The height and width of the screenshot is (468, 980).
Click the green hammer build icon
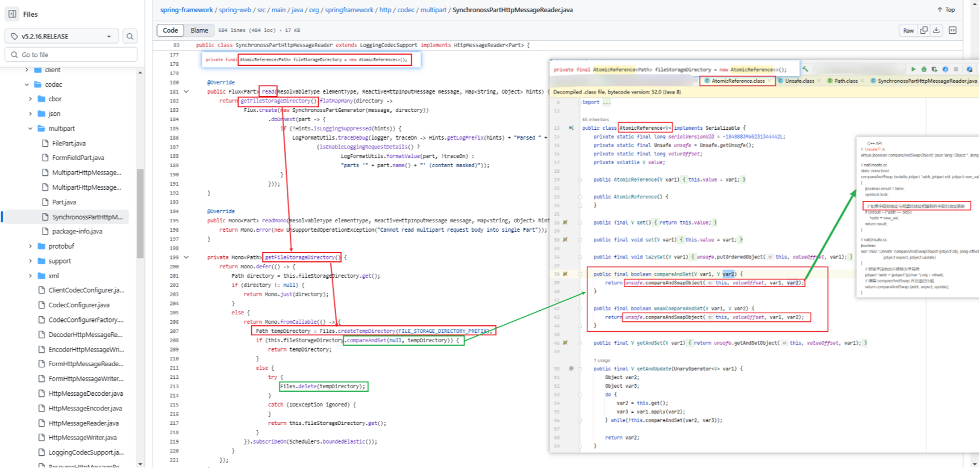click(x=805, y=69)
